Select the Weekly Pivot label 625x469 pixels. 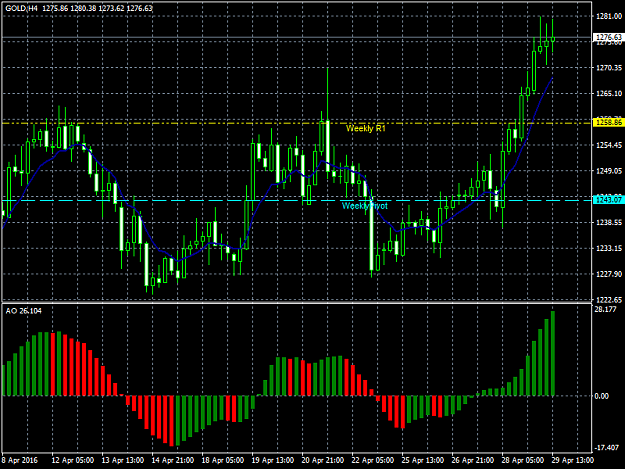(x=364, y=206)
